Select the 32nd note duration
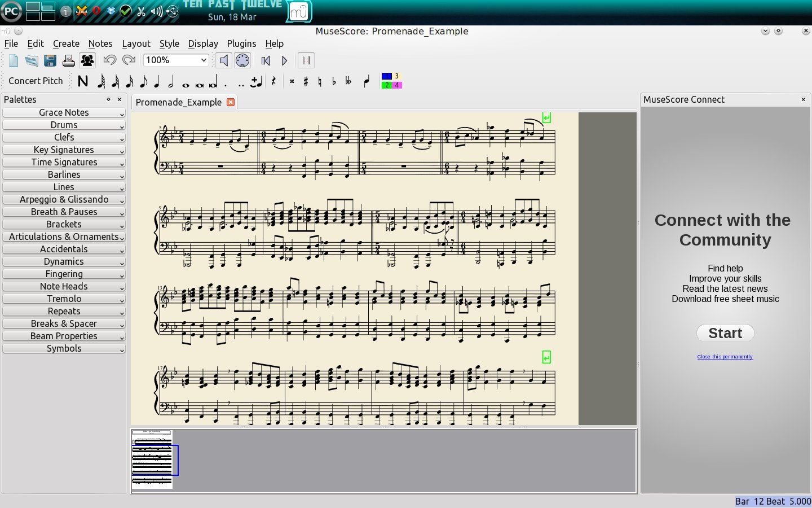Screen dimensions: 812x508 115,81
